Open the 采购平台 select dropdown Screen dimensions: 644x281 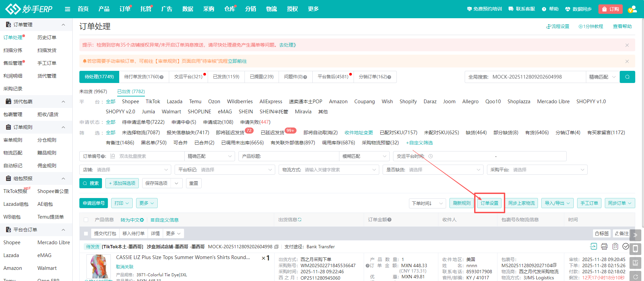[x=537, y=170]
